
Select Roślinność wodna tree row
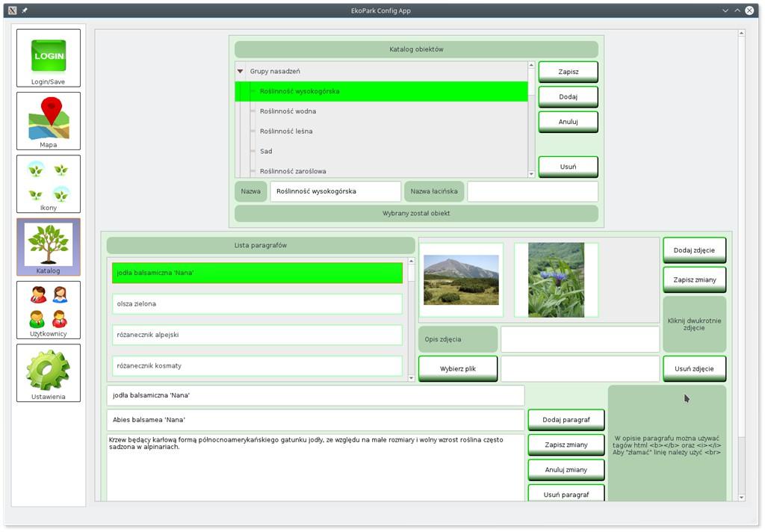[x=381, y=111]
